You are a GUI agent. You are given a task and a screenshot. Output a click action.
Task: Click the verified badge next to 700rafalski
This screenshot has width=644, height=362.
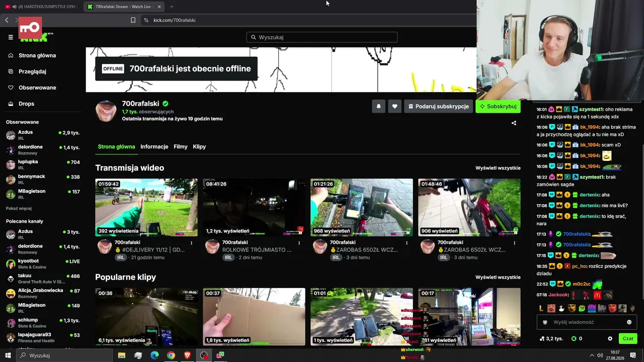[x=165, y=104]
